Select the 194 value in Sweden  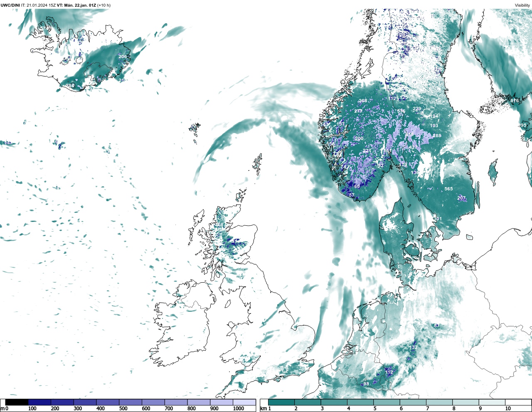tap(434, 116)
